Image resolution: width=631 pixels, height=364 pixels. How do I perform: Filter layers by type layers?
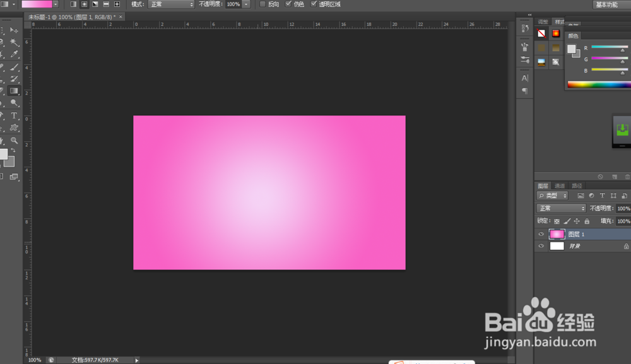[x=603, y=196]
